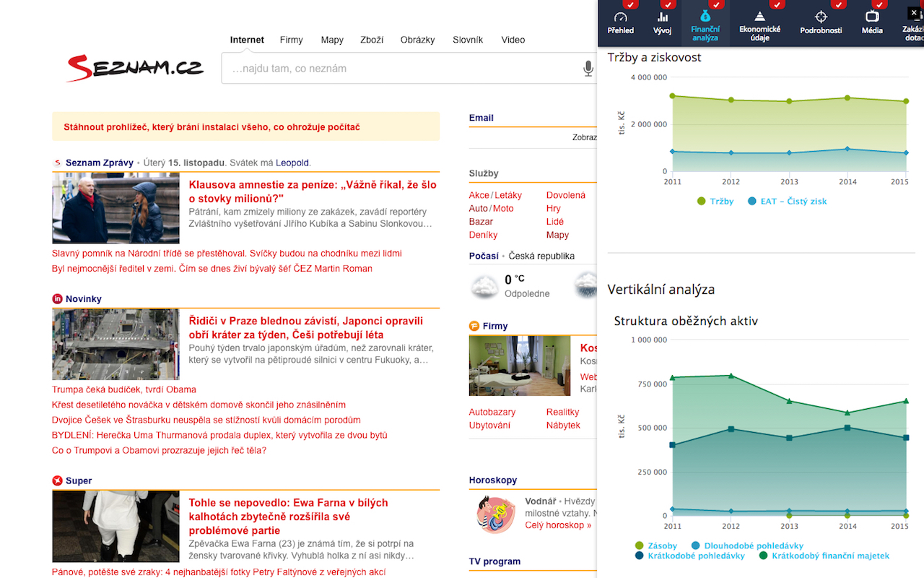
Task: Click the red star Super icon
Action: pyautogui.click(x=58, y=480)
